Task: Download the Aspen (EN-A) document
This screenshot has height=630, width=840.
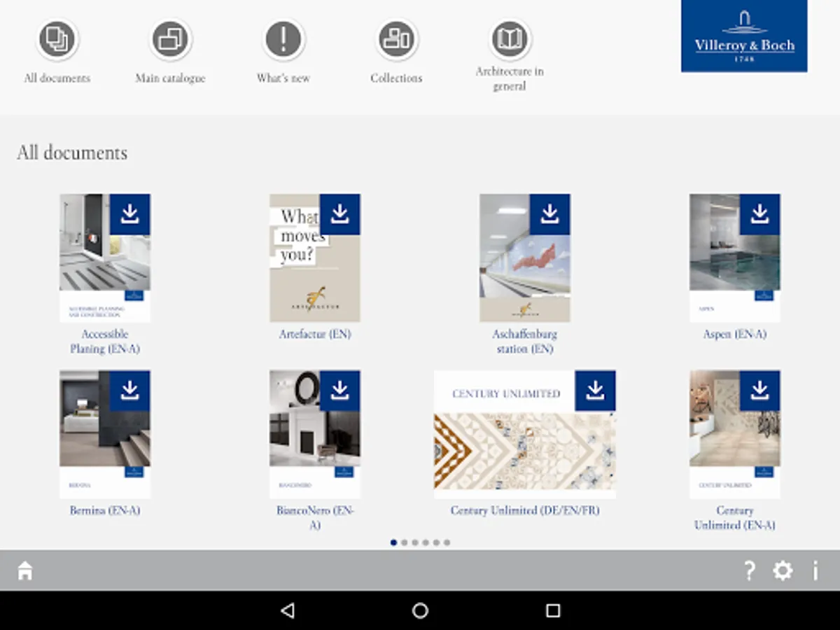Action: (x=760, y=214)
